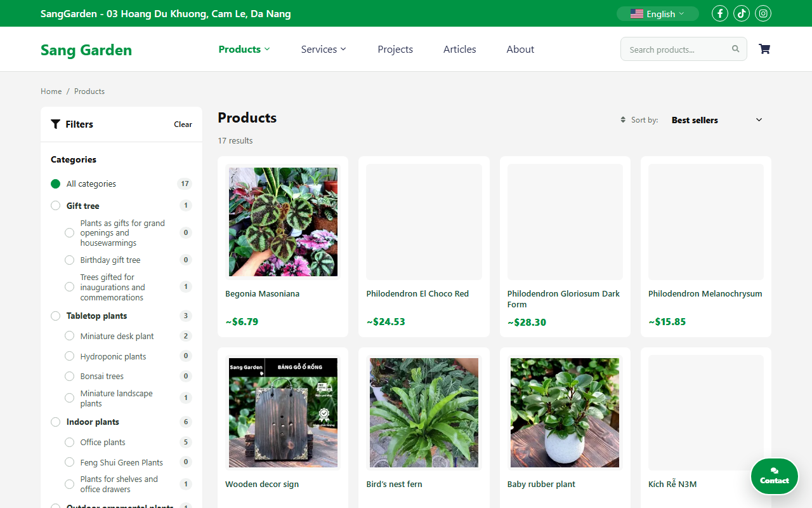Screen dimensions: 812x508
Task: Open the Begonia Masoniana product image
Action: click(x=283, y=222)
